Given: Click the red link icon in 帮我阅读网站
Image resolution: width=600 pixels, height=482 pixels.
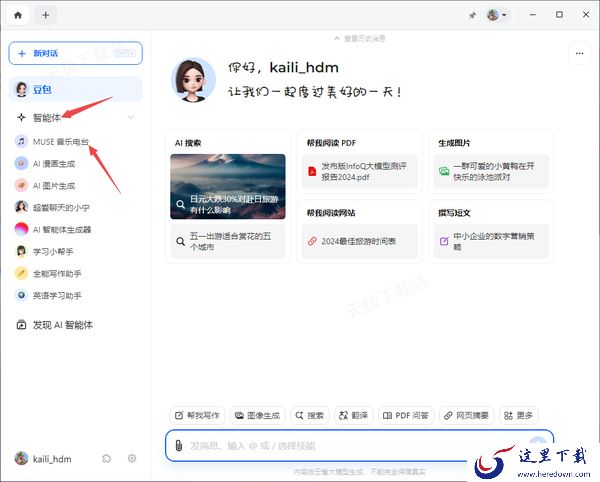Looking at the screenshot, I should 312,241.
